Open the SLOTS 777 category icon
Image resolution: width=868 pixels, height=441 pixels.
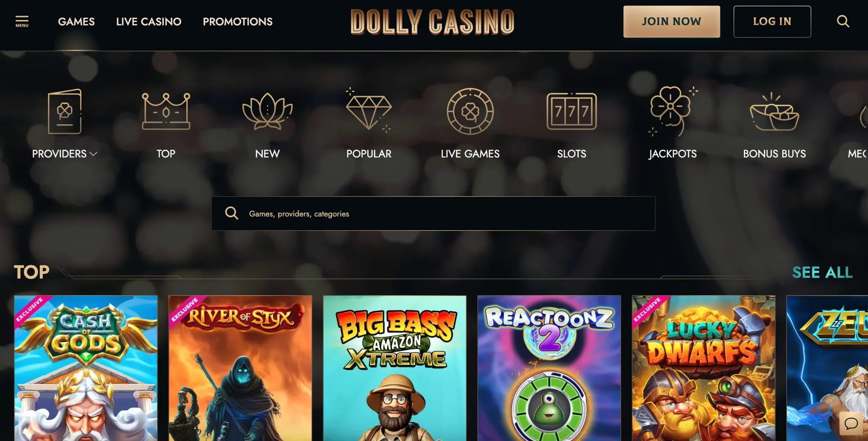pos(572,111)
